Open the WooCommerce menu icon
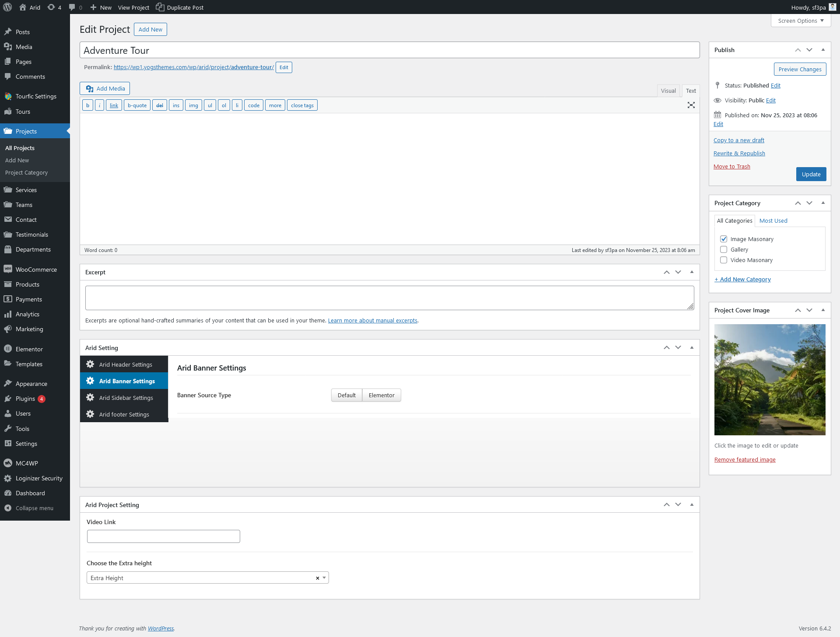 (x=8, y=269)
